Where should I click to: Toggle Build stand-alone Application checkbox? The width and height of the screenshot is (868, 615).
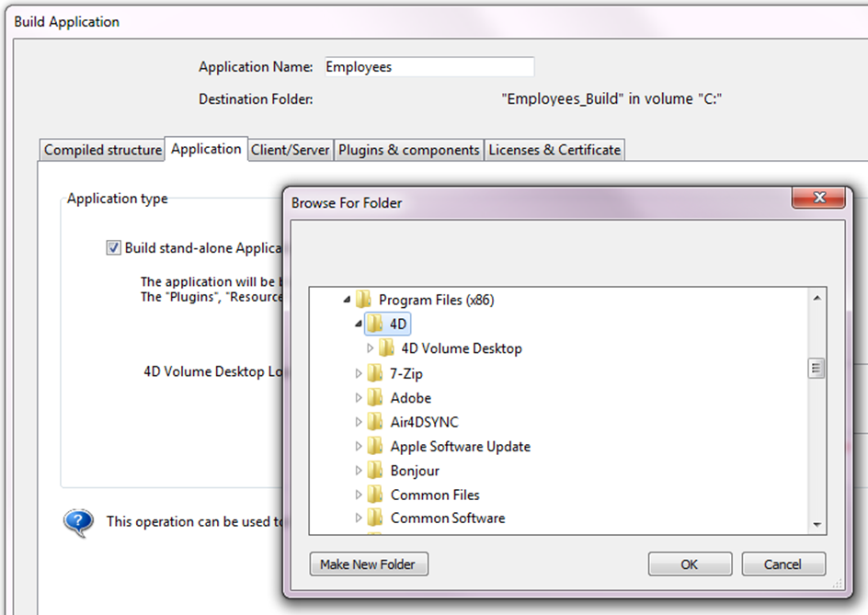(113, 247)
